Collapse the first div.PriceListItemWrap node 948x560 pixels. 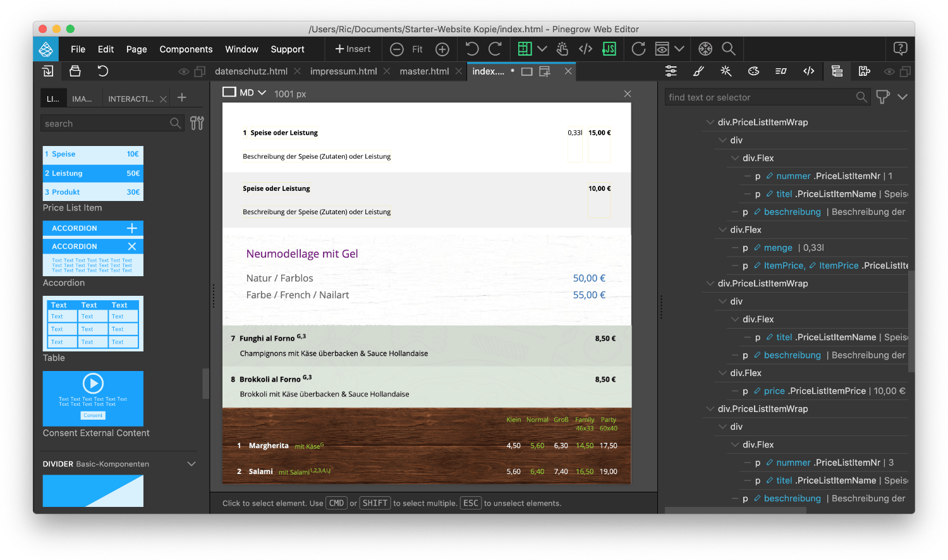(x=710, y=123)
